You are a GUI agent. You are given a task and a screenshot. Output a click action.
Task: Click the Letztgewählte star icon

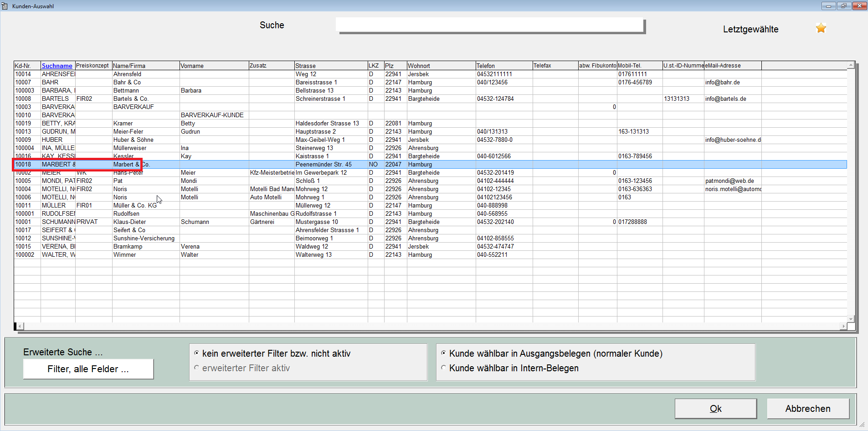pos(821,28)
